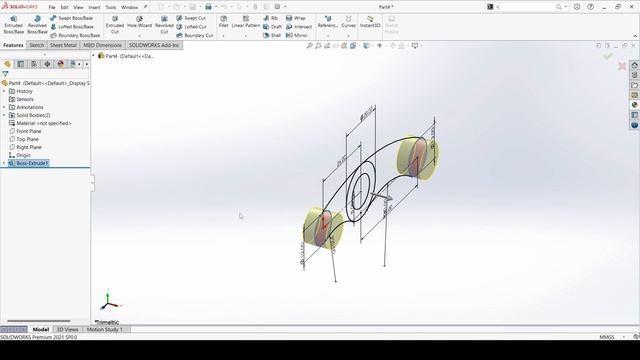Choose Lofted Boss/Base feature
The width and height of the screenshot is (640, 360).
coord(71,27)
